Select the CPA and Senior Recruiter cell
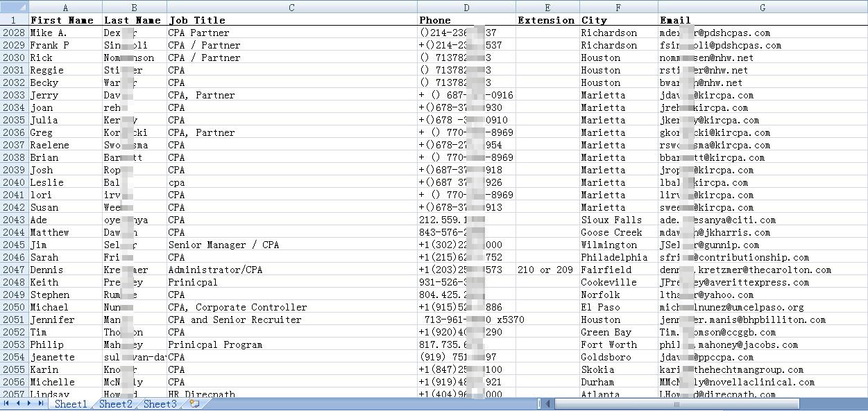This screenshot has width=868, height=411. pyautogui.click(x=291, y=320)
